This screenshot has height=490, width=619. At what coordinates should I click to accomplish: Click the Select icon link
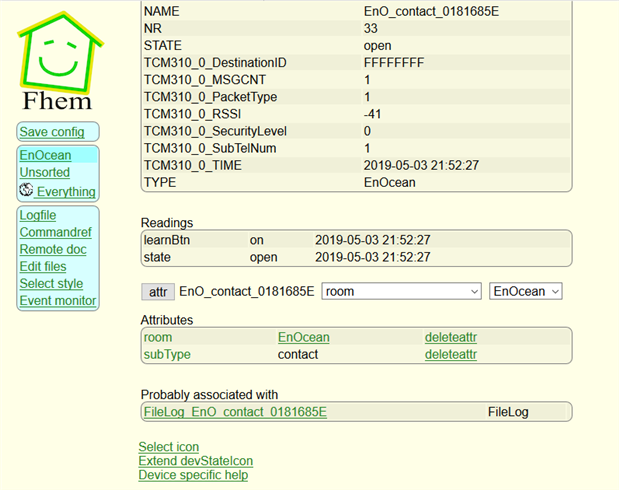click(169, 447)
